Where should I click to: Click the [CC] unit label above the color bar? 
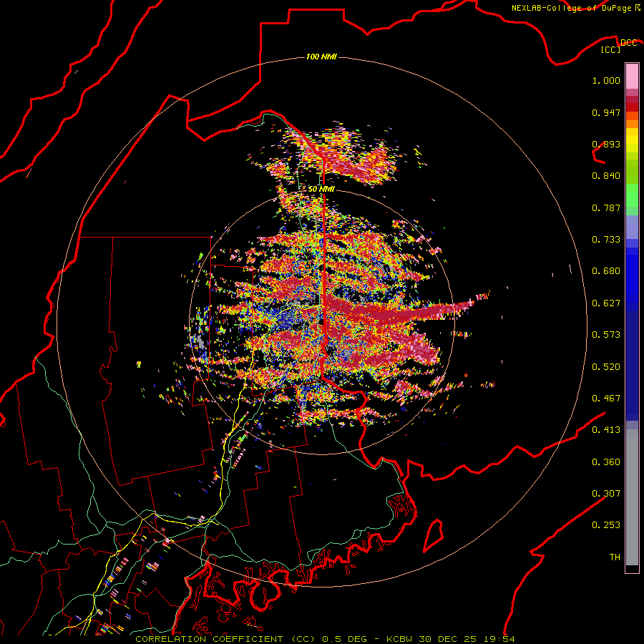(611, 49)
